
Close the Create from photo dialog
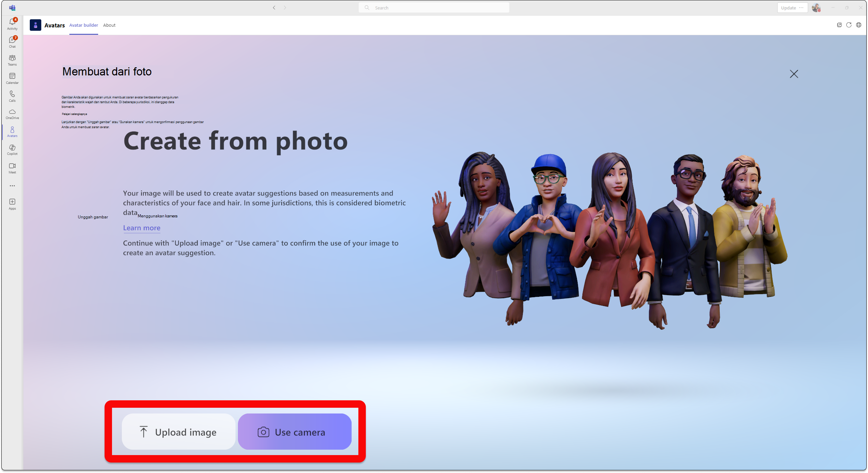(x=794, y=74)
